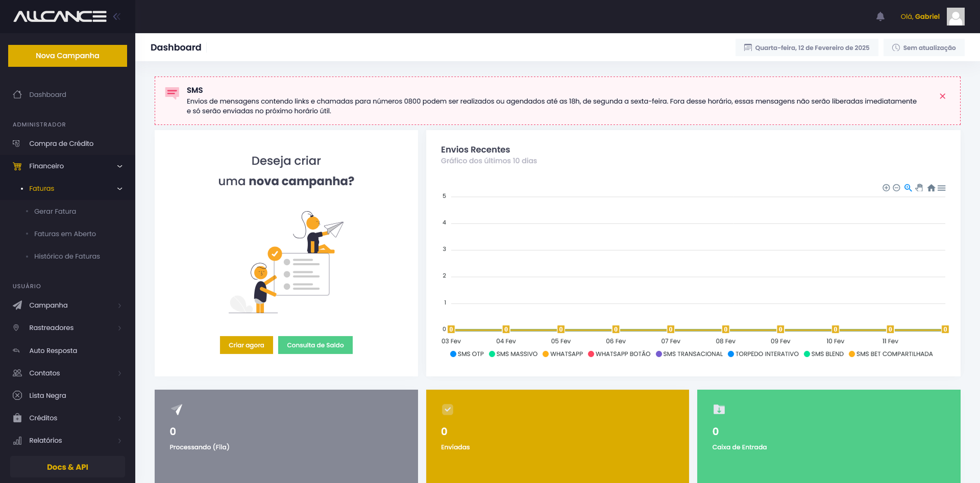
Task: Click Créditos bag icon
Action: [17, 418]
